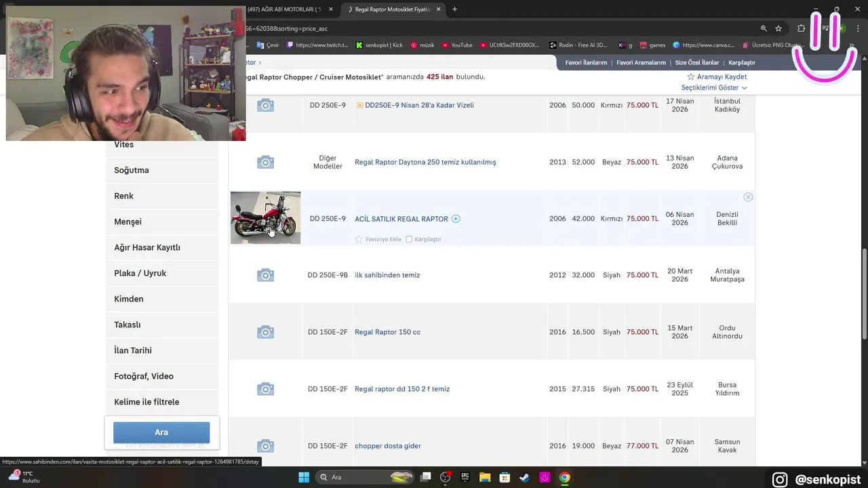Image resolution: width=868 pixels, height=488 pixels.
Task: Click the Favoriye Ekle star icon
Action: tap(359, 239)
